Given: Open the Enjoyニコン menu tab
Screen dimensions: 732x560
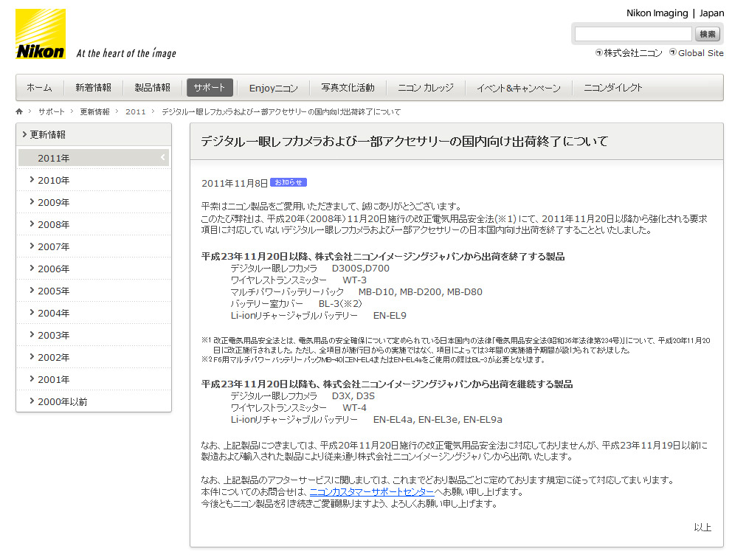Looking at the screenshot, I should tap(274, 88).
